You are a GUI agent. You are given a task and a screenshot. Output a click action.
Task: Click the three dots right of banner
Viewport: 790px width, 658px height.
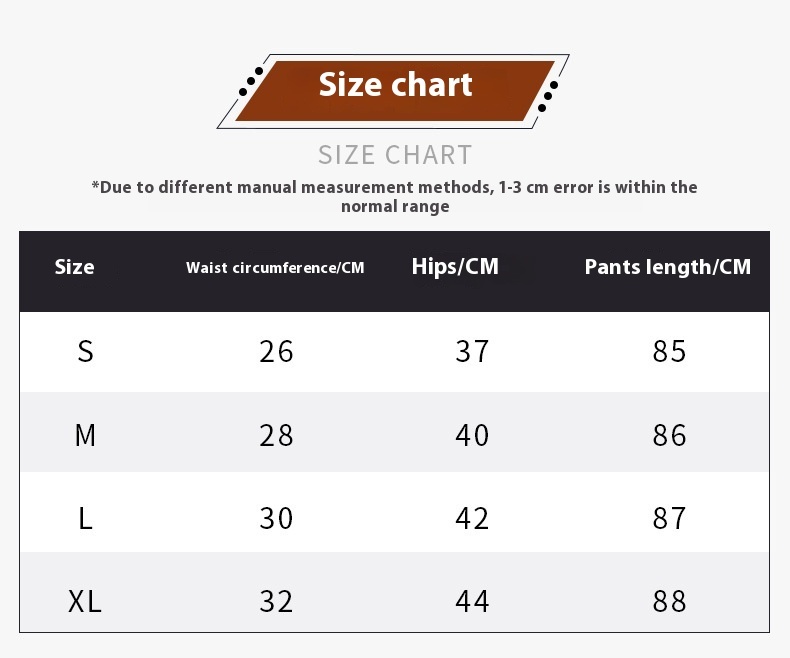548,96
